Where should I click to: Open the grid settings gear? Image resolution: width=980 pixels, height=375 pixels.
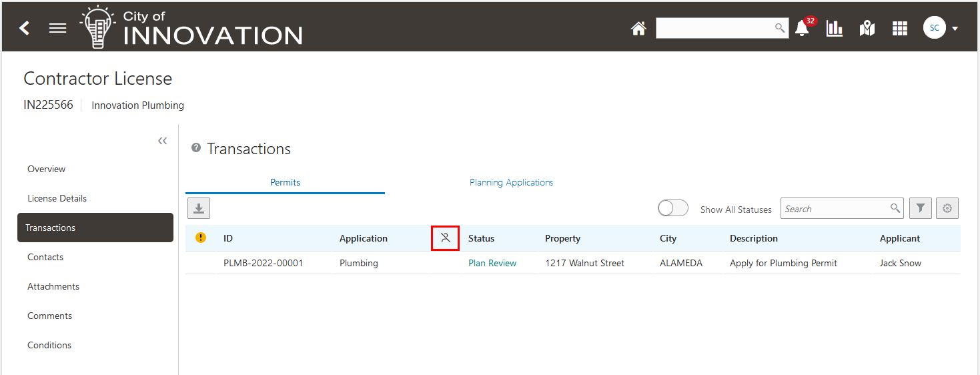point(947,208)
